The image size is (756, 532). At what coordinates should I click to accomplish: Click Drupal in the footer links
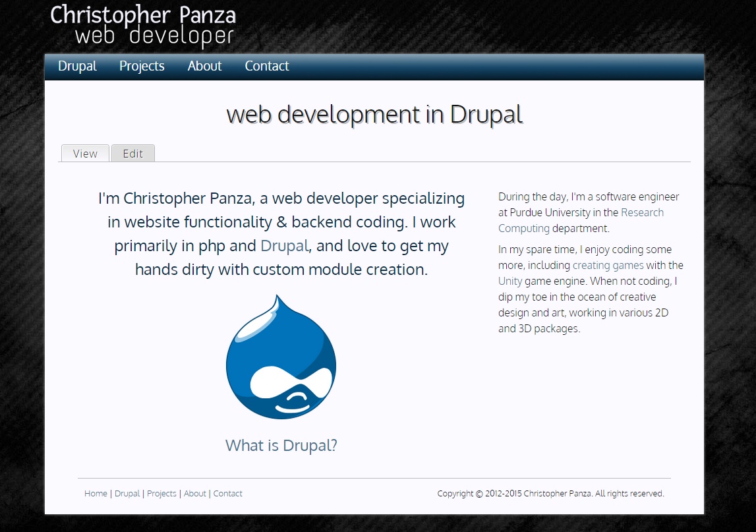pyautogui.click(x=127, y=493)
